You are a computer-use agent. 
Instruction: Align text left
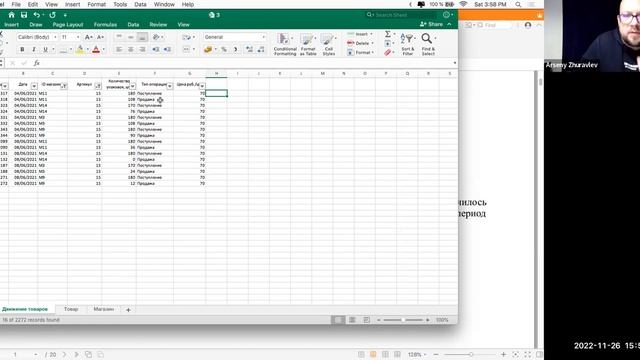pos(119,49)
